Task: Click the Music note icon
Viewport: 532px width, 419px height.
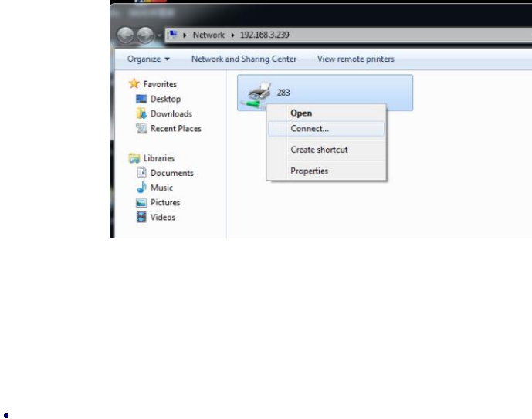Action: [141, 188]
